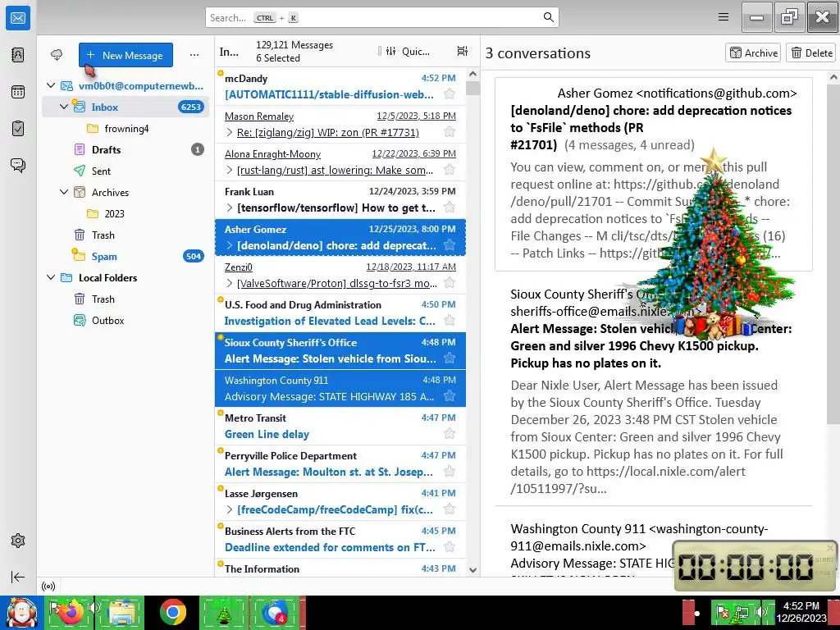Expand the rust-lang ast_lowering thread
This screenshot has height=630, width=840.
[x=230, y=170]
